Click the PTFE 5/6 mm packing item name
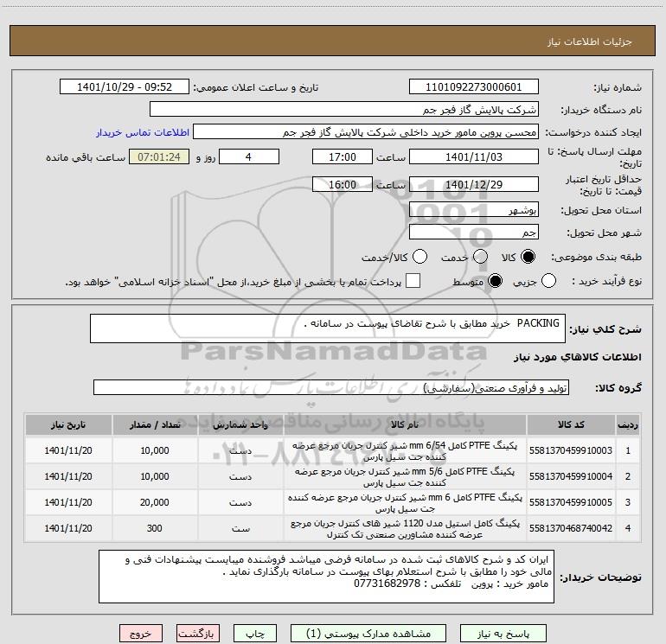The image size is (666, 644). pyautogui.click(x=405, y=477)
